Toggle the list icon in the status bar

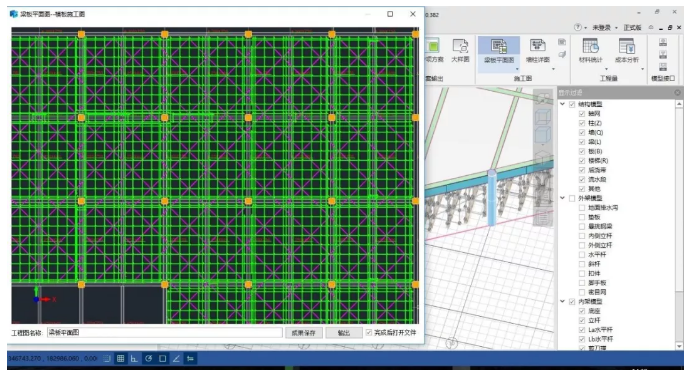(106, 359)
